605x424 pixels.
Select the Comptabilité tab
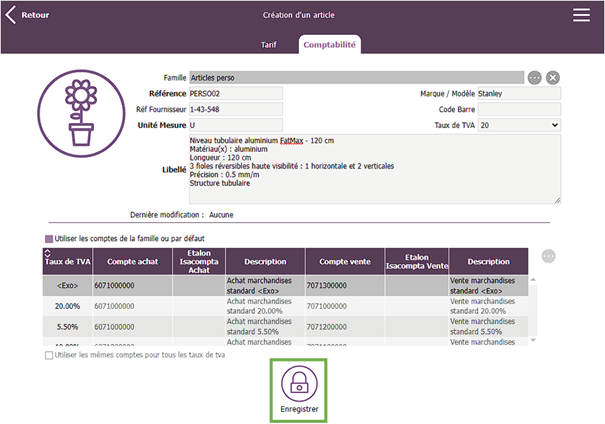[x=330, y=45]
